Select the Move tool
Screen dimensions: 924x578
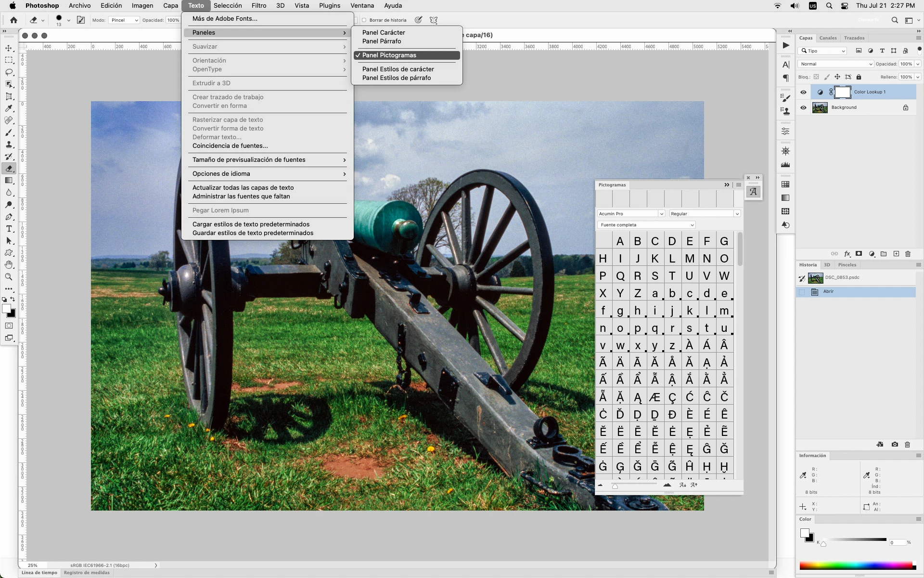click(9, 48)
